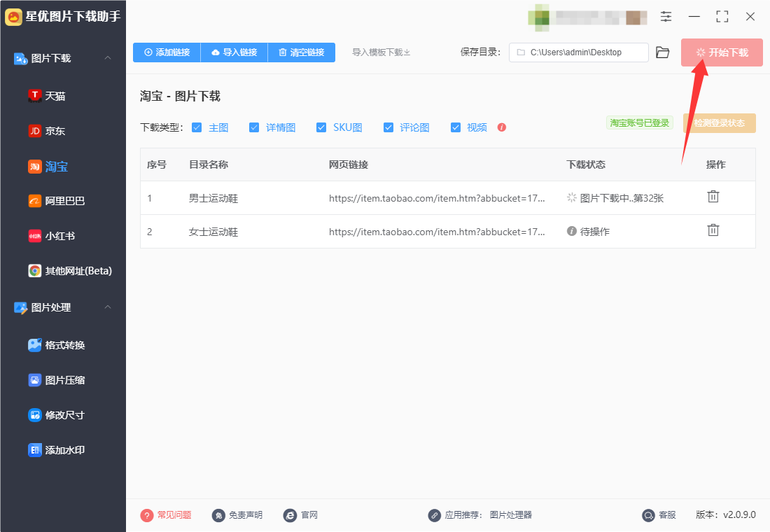Click the 图片下载中..第32张 status text
The height and width of the screenshot is (532, 770).
pyautogui.click(x=622, y=199)
